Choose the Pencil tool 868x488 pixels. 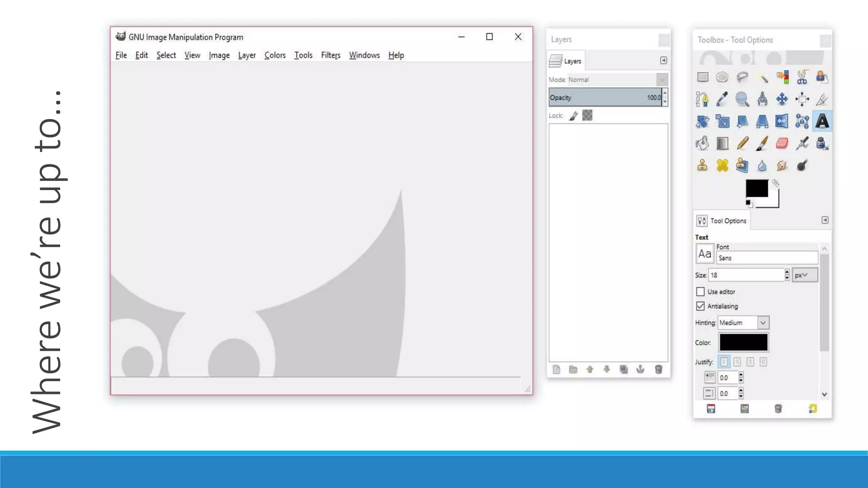[x=742, y=144]
